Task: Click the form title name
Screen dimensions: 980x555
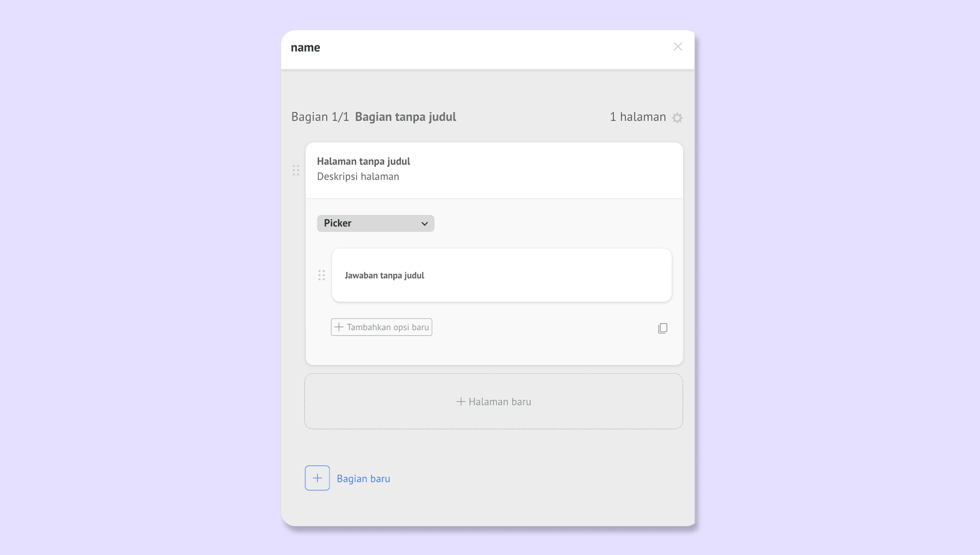Action: pyautogui.click(x=305, y=48)
